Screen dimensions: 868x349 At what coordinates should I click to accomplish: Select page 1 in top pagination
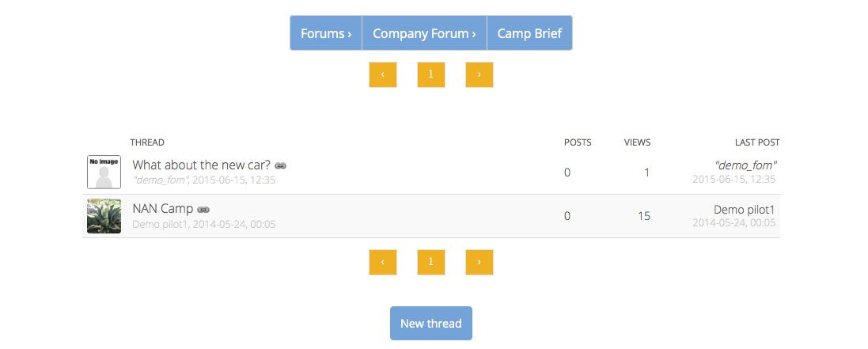(430, 74)
